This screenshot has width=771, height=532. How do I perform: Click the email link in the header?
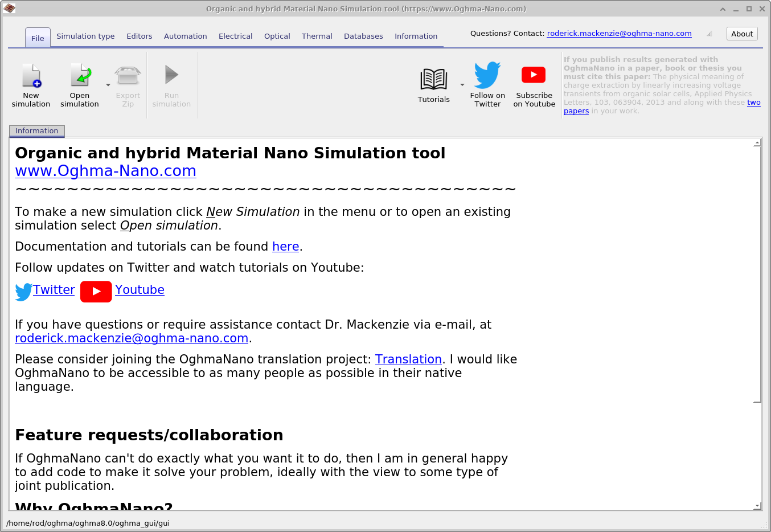point(619,34)
